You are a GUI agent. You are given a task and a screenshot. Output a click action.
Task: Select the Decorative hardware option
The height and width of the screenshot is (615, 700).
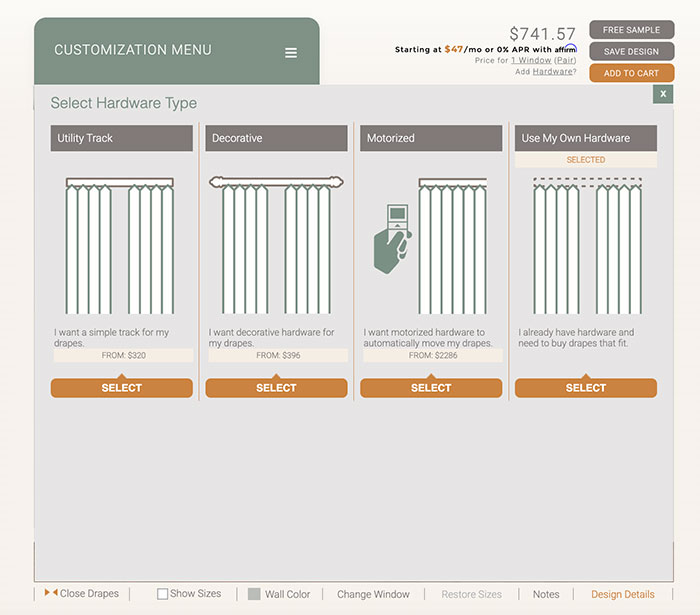(x=276, y=388)
